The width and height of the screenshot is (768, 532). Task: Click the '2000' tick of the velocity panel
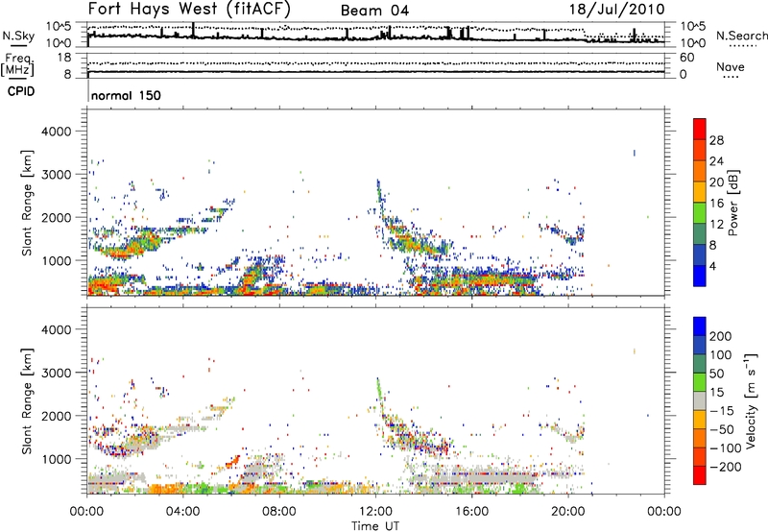[57, 416]
